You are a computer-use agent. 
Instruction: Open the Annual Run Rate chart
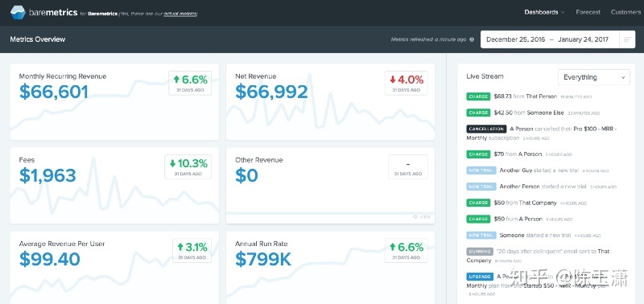coord(330,268)
